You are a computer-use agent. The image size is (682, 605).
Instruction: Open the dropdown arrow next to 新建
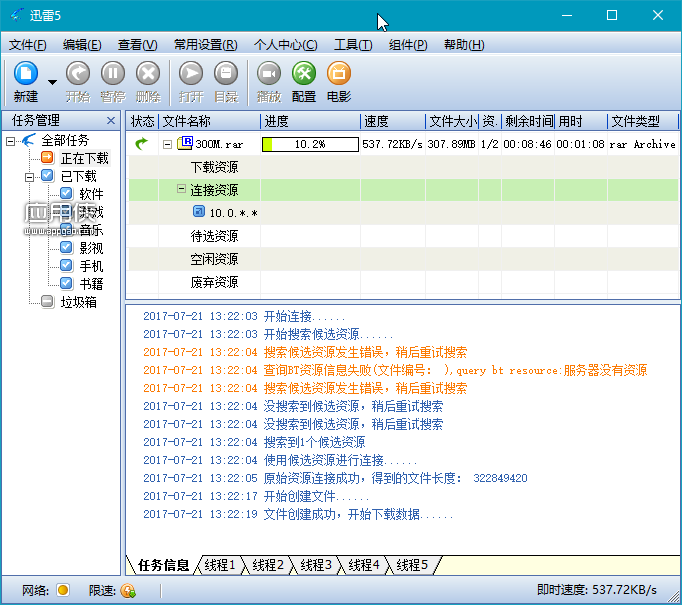(52, 82)
